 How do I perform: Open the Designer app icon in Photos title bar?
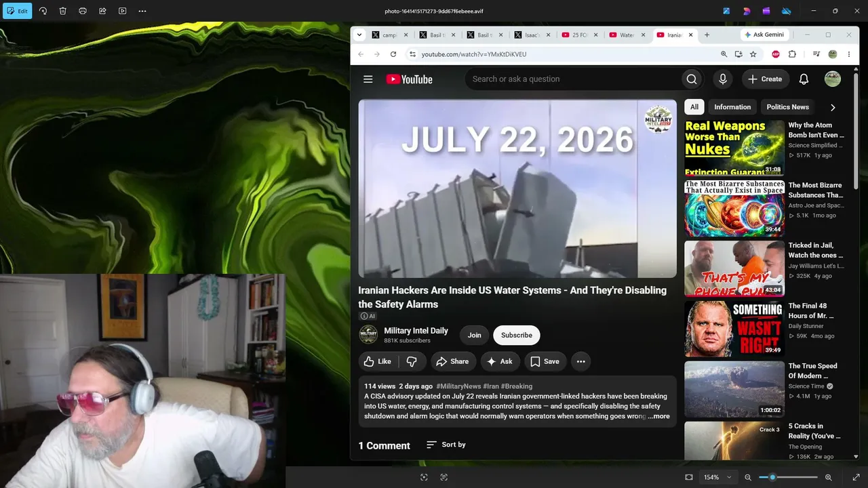tap(747, 11)
